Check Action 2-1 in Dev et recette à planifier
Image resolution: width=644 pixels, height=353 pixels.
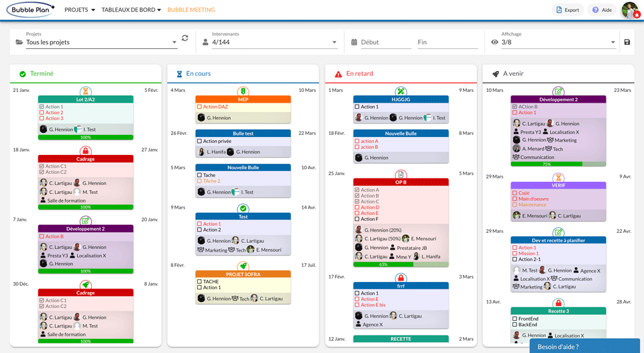(515, 259)
